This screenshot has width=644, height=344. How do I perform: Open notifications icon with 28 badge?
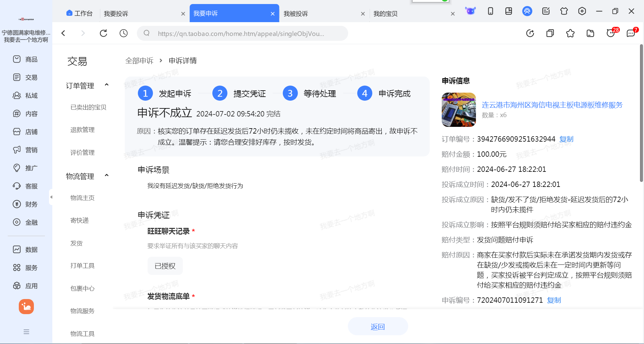tap(611, 33)
